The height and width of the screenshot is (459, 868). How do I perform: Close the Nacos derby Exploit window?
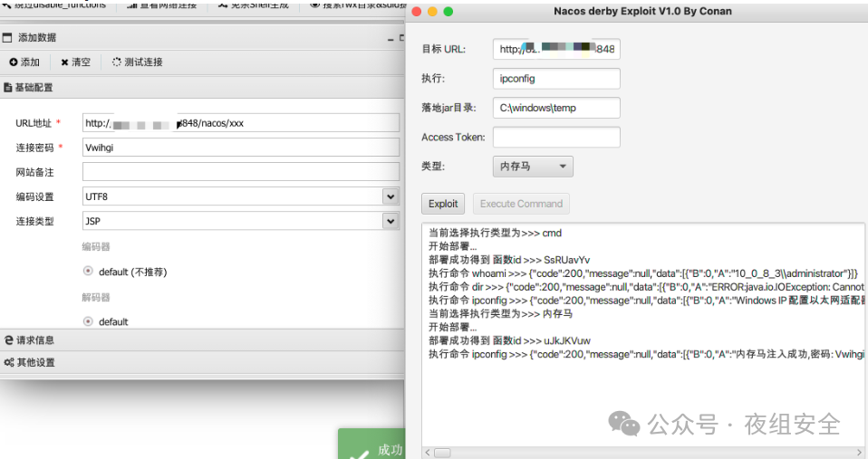[x=417, y=12]
